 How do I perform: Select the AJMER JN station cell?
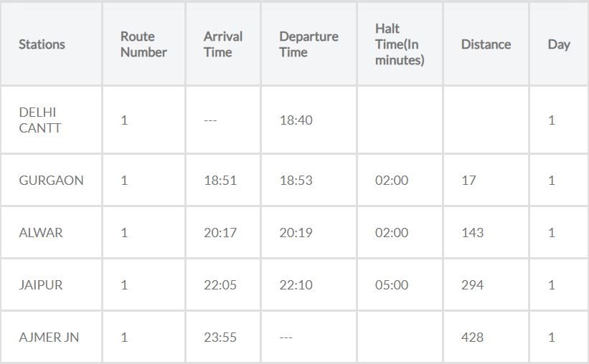(x=49, y=337)
